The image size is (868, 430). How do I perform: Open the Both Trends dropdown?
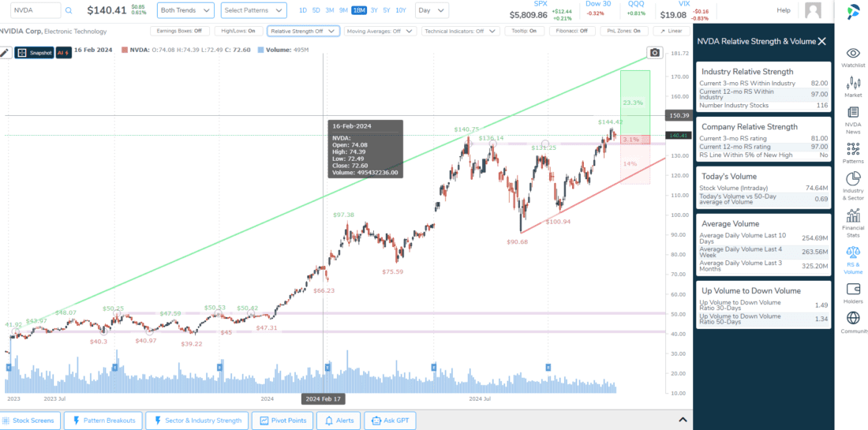185,10
